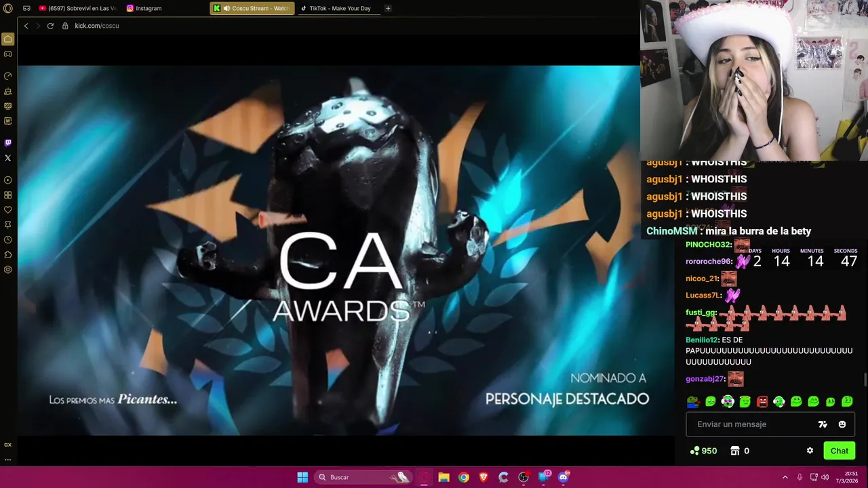
Task: Switch to the YouTube Sobreviví en Las Vegas tab
Action: pyautogui.click(x=77, y=8)
